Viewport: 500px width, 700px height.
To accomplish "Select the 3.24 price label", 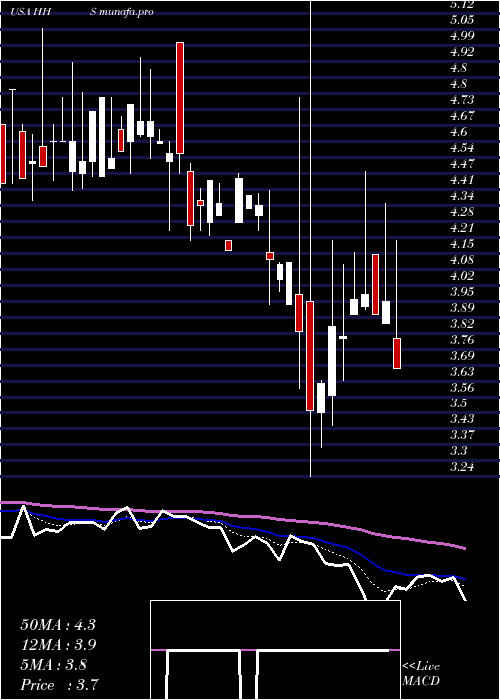I will [462, 467].
